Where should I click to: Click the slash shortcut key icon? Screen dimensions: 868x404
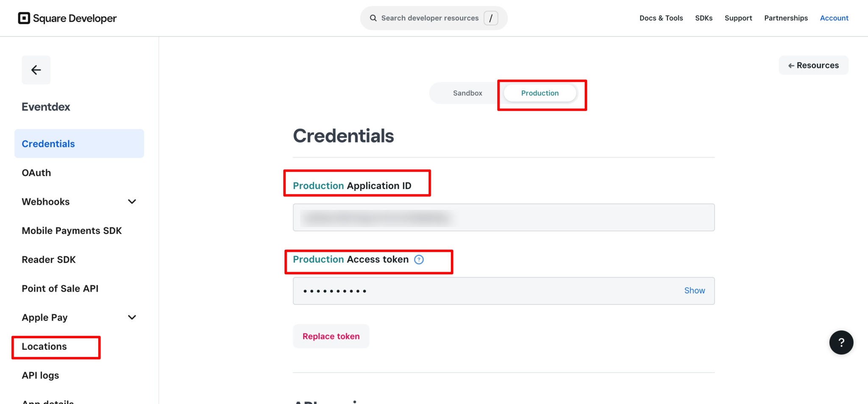click(x=491, y=18)
